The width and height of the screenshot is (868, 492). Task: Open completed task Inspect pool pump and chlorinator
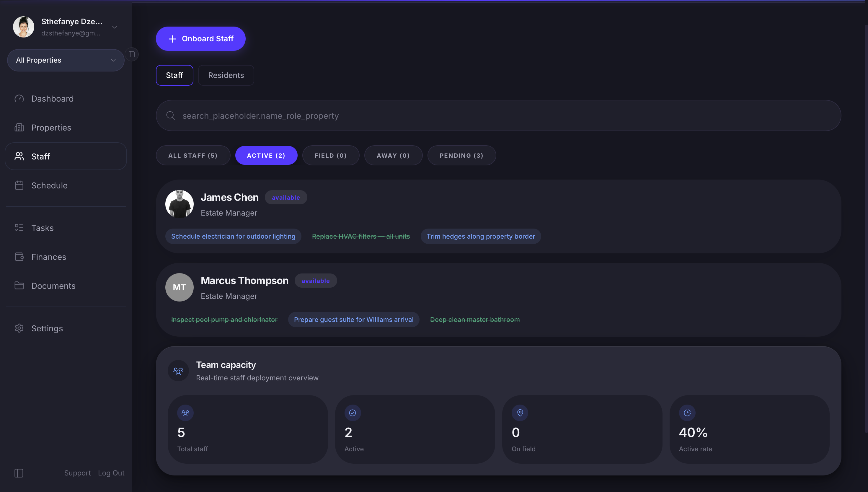tap(224, 319)
